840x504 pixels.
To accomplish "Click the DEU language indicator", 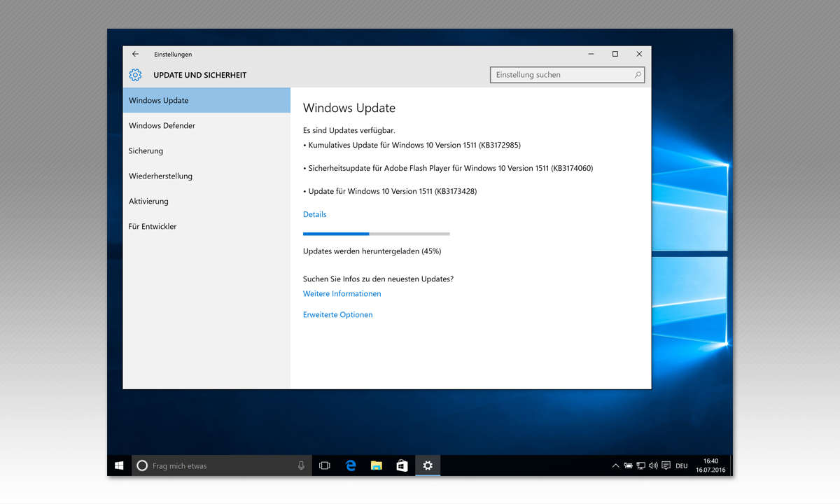I will [x=681, y=465].
